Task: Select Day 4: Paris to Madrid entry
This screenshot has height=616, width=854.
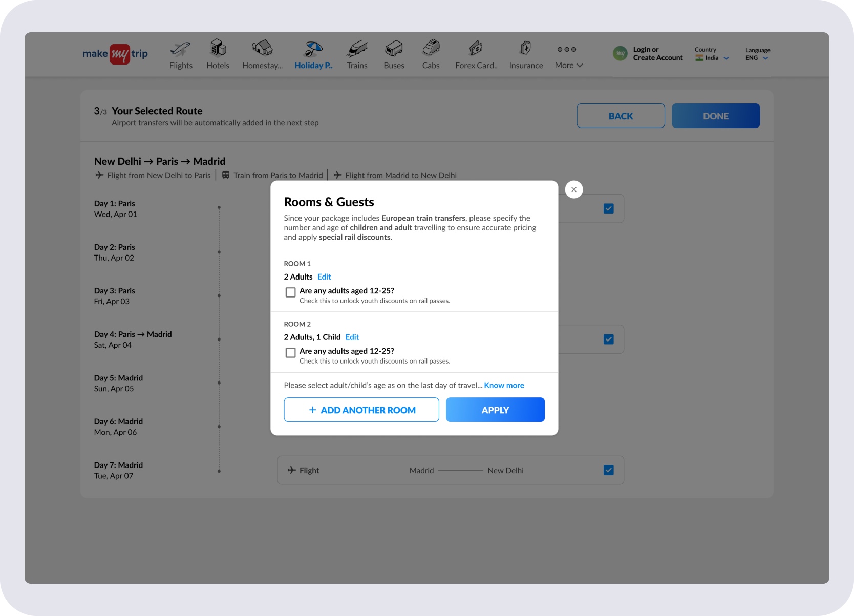Action: (x=133, y=339)
